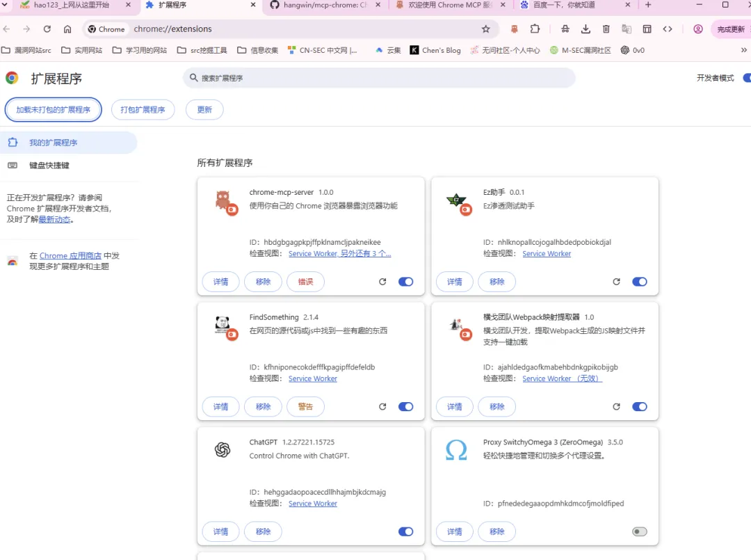Disable the Ez助手 extension toggle
This screenshot has width=751, height=560.
click(x=640, y=282)
